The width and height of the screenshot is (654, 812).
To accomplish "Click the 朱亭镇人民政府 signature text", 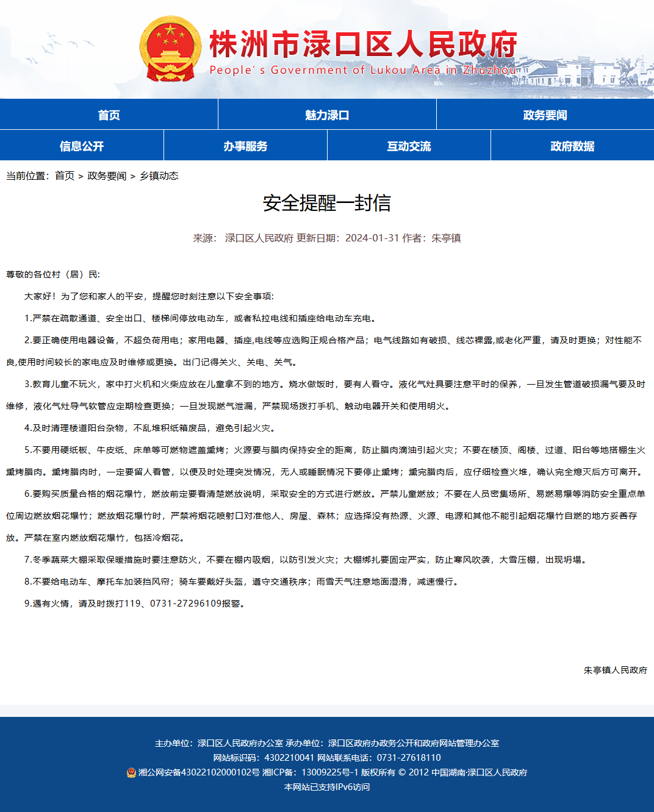I will 616,670.
